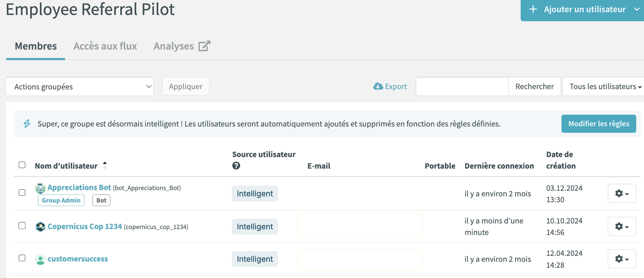Click the Source utilisateur help question icon
644x278 pixels.
236,166
